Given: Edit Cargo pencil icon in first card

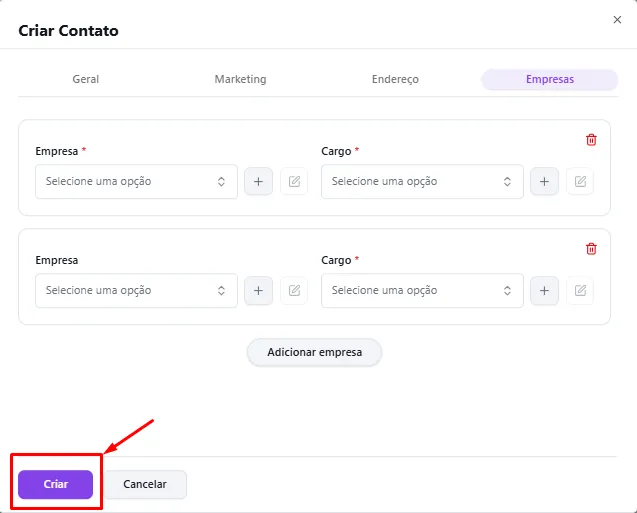Looking at the screenshot, I should click(x=580, y=182).
